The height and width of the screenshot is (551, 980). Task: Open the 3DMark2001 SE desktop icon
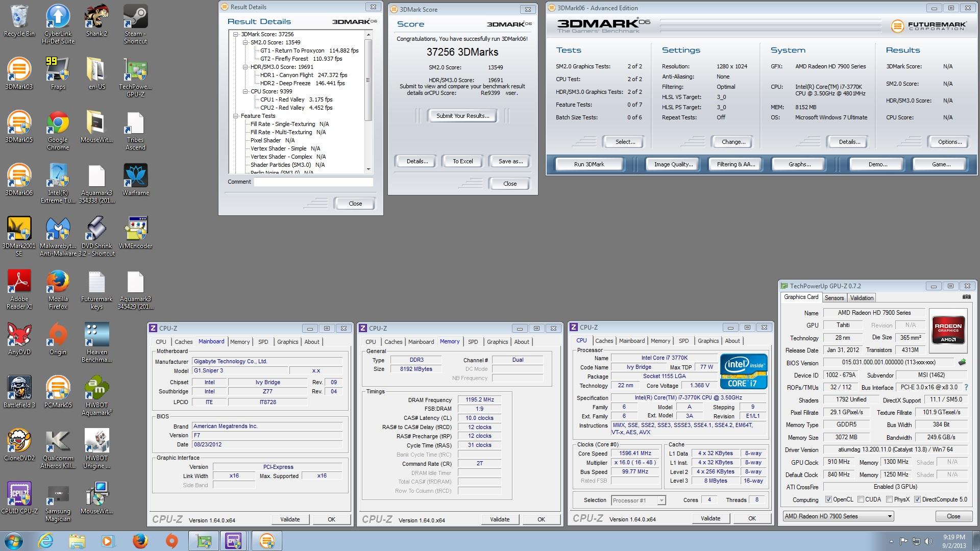click(19, 236)
